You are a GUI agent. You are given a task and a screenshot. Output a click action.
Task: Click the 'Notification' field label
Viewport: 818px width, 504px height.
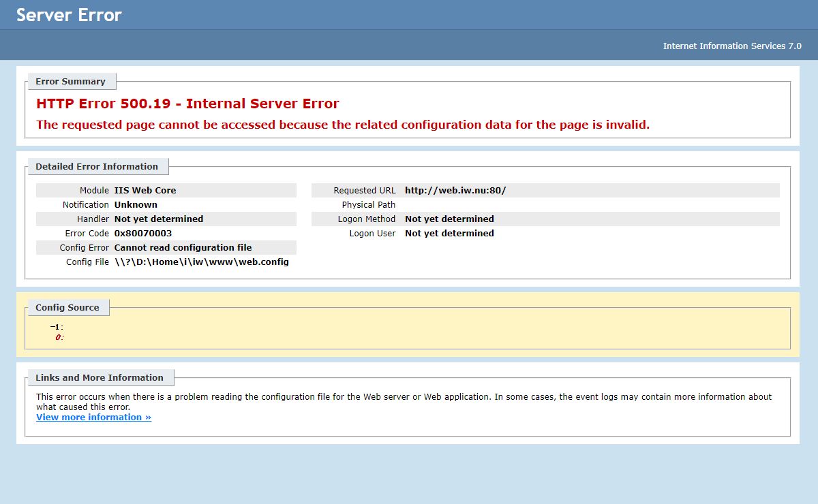(86, 204)
